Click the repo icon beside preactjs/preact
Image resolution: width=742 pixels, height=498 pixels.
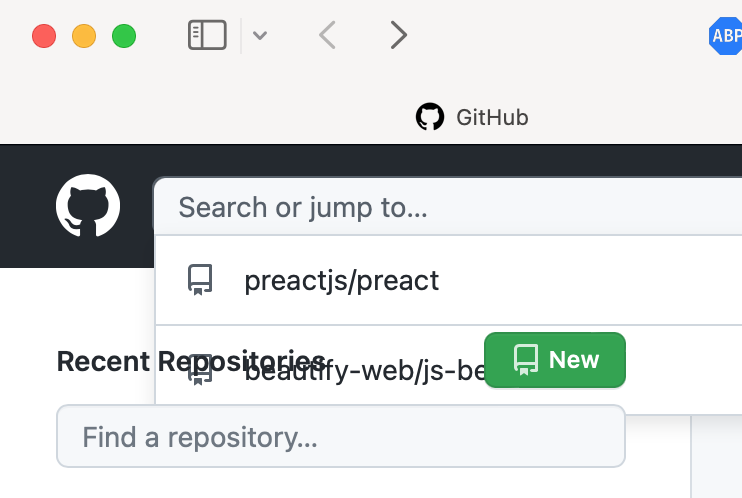(x=201, y=280)
